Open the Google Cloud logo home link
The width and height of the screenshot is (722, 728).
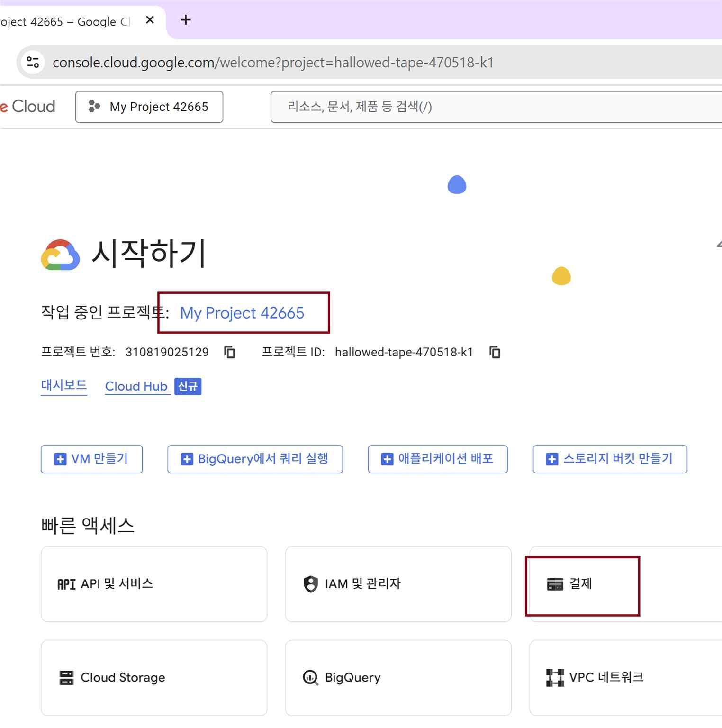tap(27, 106)
